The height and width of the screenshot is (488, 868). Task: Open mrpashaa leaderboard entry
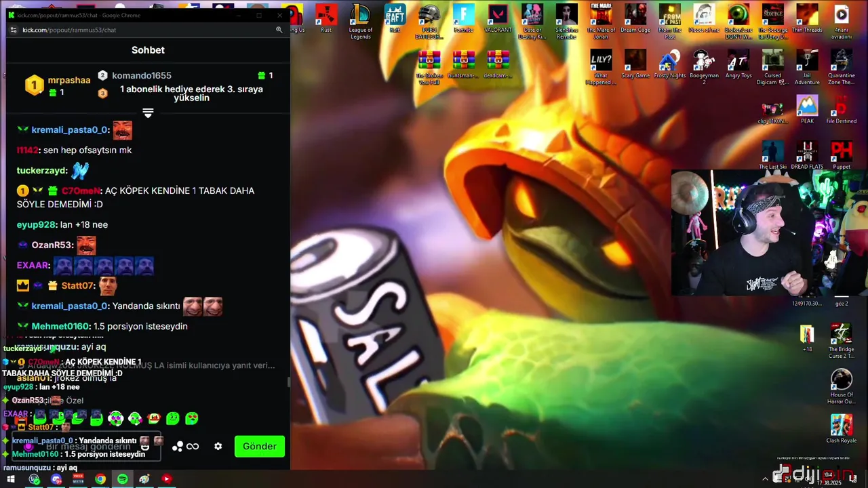[58, 85]
